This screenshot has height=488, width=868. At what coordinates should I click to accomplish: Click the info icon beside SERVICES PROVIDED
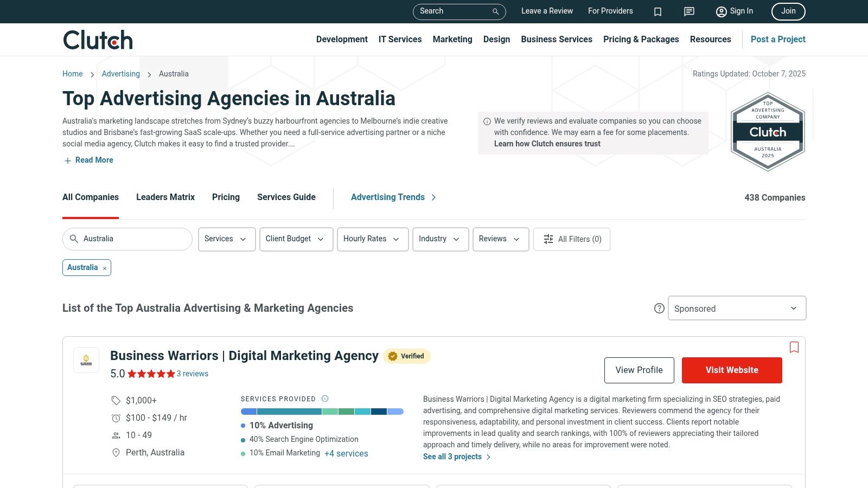click(x=324, y=399)
